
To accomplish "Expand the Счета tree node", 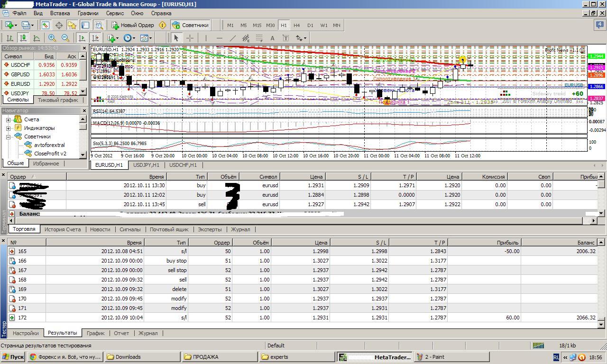I will point(8,119).
